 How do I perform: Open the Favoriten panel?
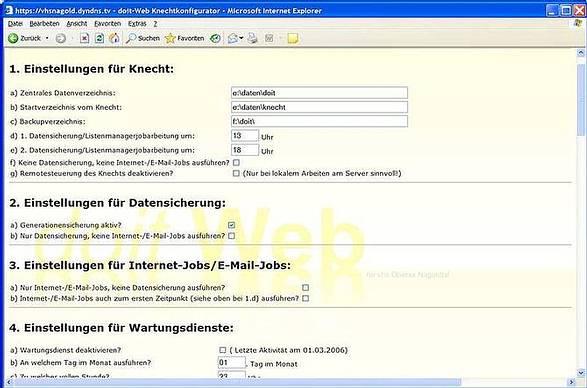coord(185,38)
